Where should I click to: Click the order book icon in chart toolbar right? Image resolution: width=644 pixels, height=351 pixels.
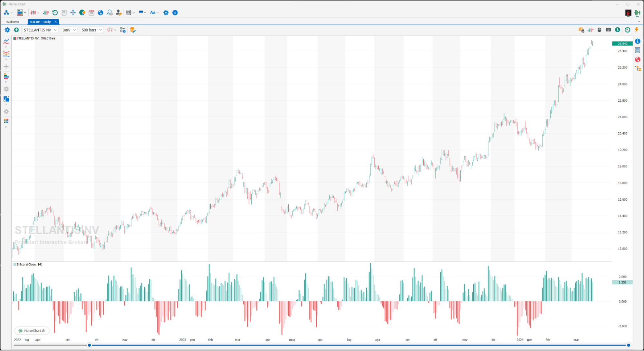(x=591, y=30)
